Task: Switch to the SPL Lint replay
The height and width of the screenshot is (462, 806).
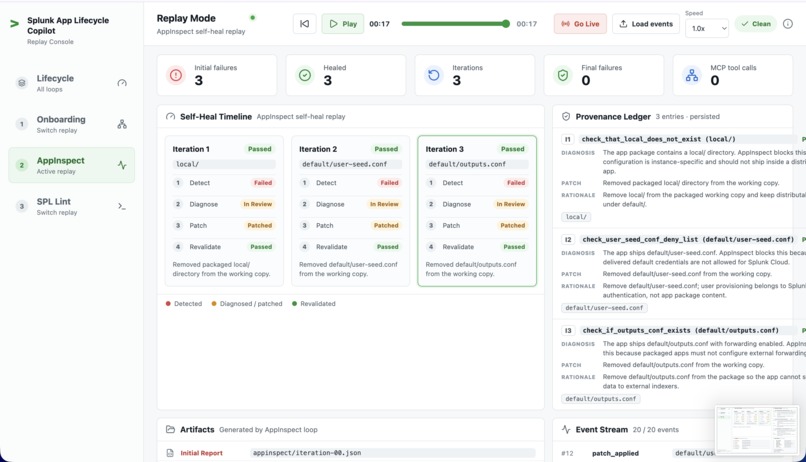Action: point(71,206)
